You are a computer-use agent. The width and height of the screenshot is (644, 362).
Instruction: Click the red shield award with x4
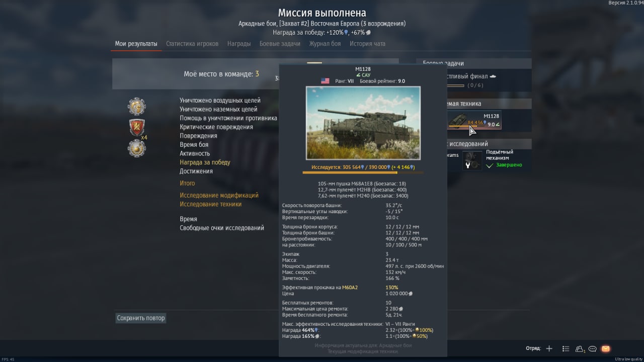(x=137, y=128)
